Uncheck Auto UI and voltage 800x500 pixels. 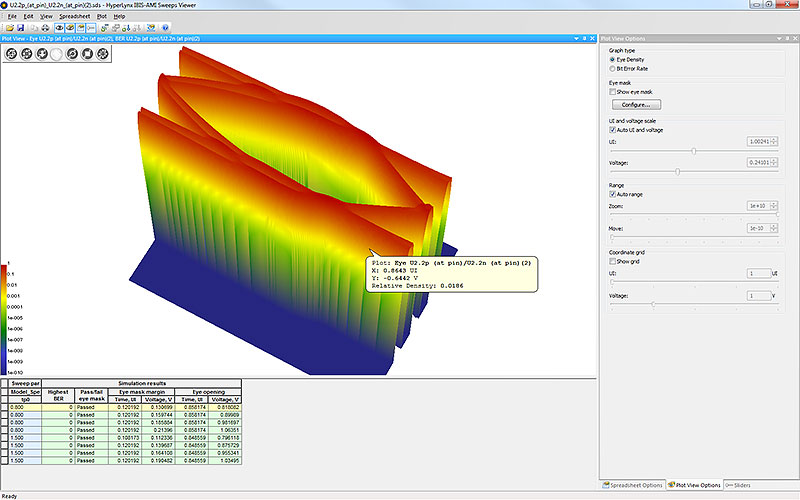[613, 130]
